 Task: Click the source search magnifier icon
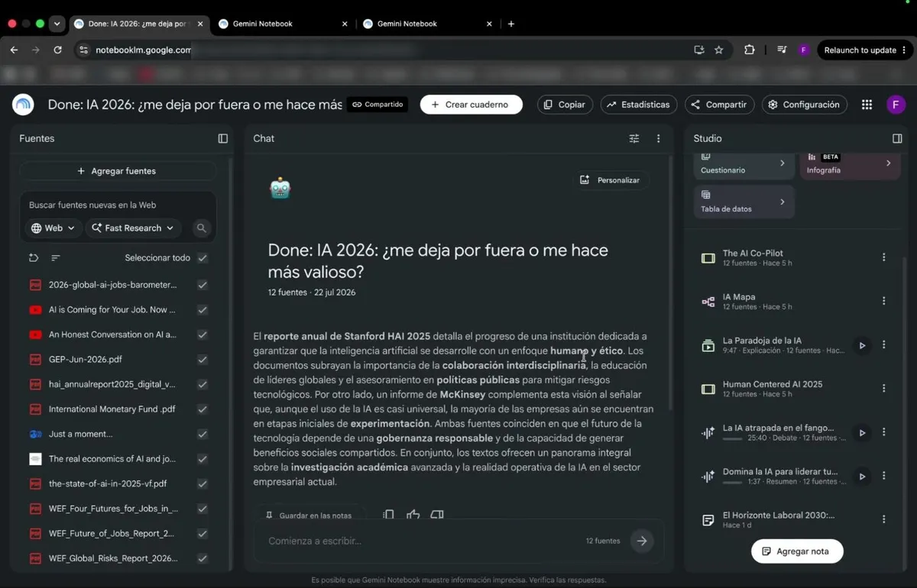pyautogui.click(x=201, y=228)
